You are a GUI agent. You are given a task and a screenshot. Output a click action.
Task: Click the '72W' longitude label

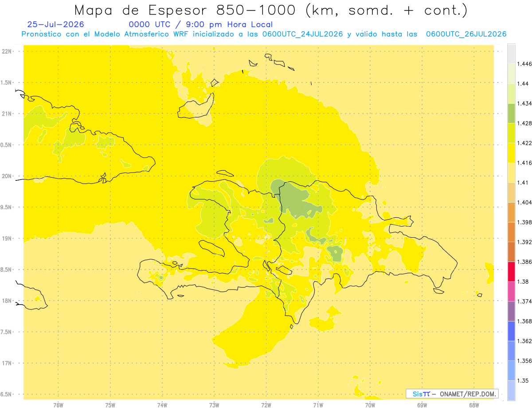click(266, 405)
